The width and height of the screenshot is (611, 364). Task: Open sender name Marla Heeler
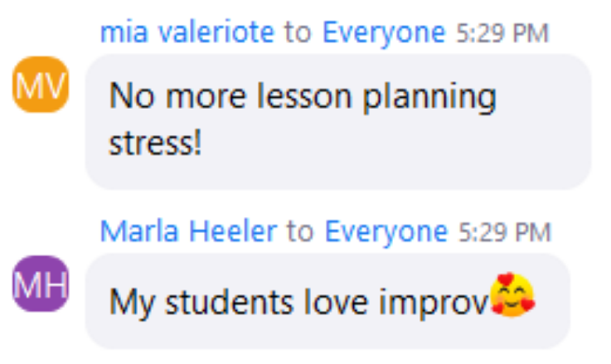(188, 231)
